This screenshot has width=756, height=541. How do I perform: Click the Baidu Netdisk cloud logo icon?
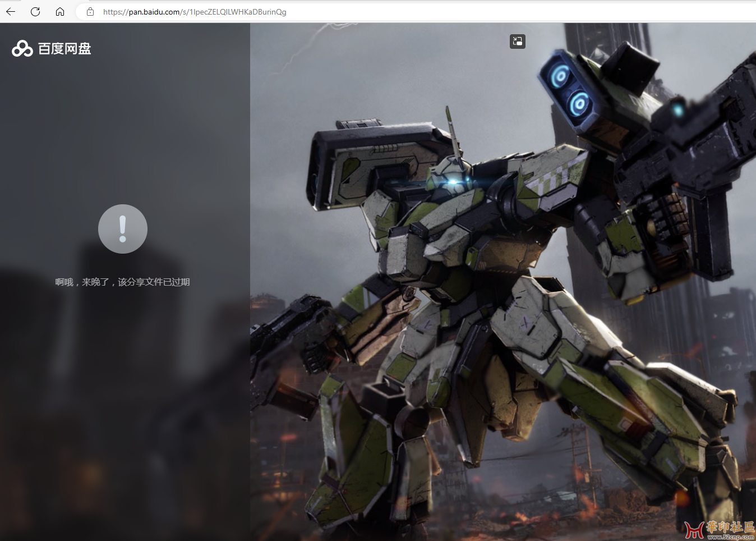point(22,49)
